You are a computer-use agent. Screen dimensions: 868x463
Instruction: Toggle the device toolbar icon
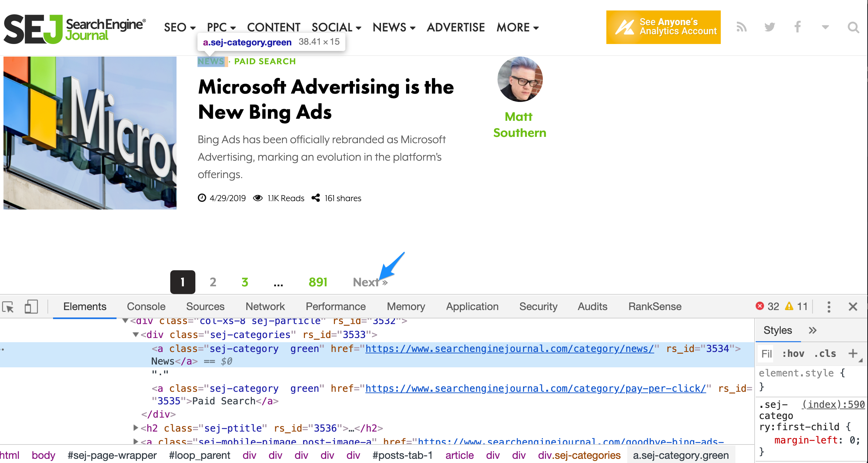(x=31, y=307)
